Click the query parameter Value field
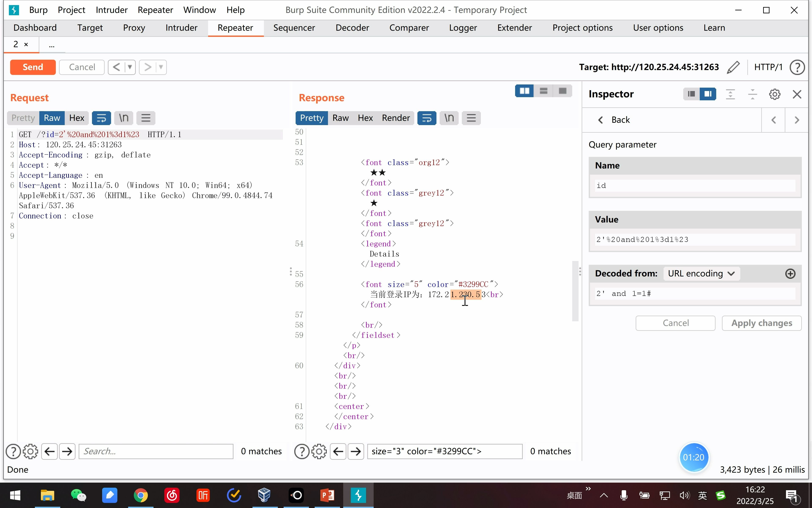Image resolution: width=812 pixels, height=508 pixels. pyautogui.click(x=695, y=240)
